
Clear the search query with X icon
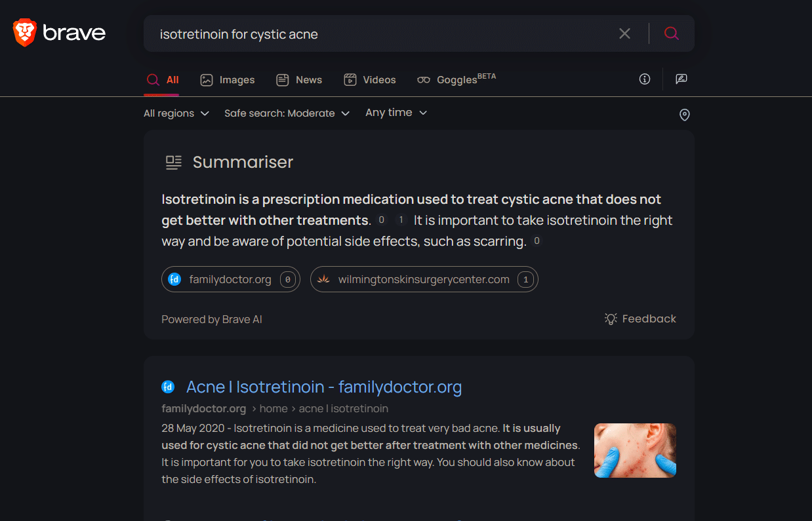[x=624, y=33]
